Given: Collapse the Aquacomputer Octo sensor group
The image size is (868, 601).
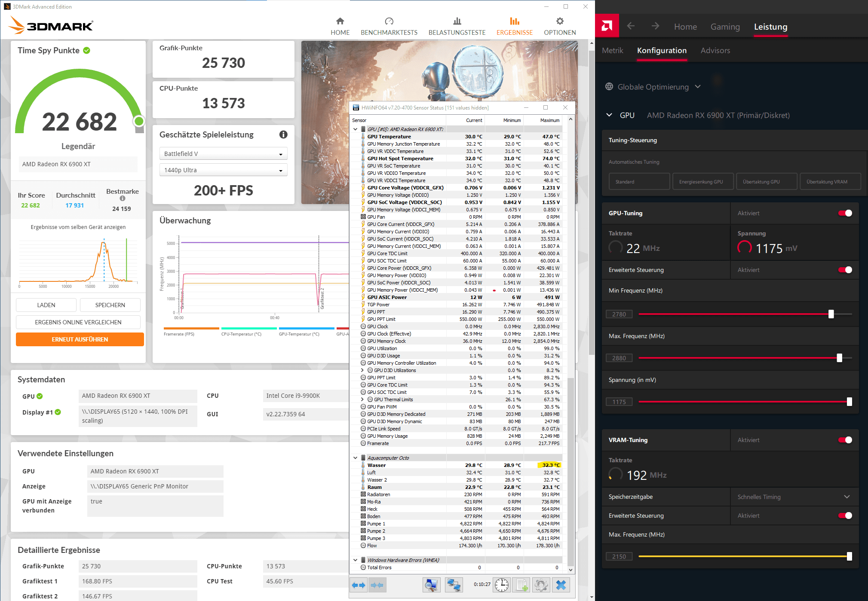Looking at the screenshot, I should click(x=356, y=458).
